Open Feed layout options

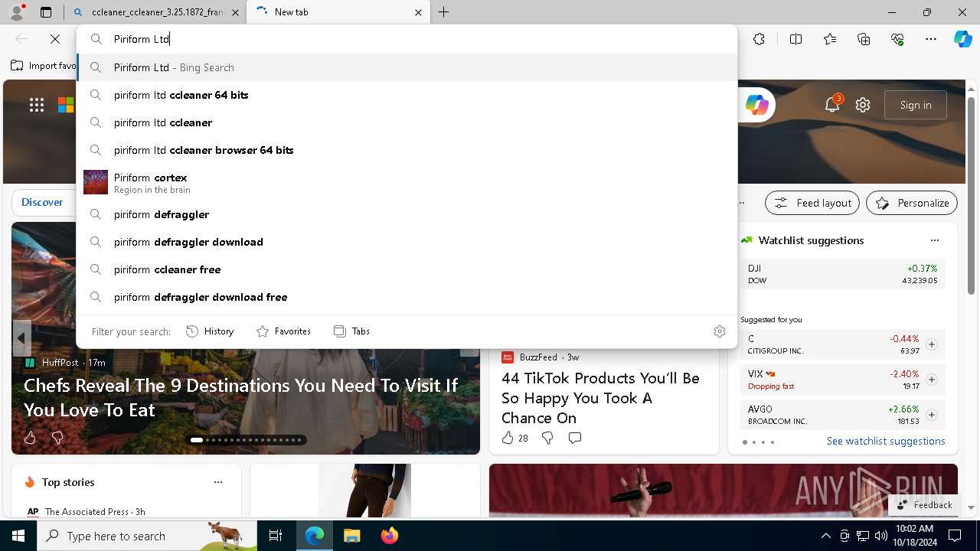812,203
